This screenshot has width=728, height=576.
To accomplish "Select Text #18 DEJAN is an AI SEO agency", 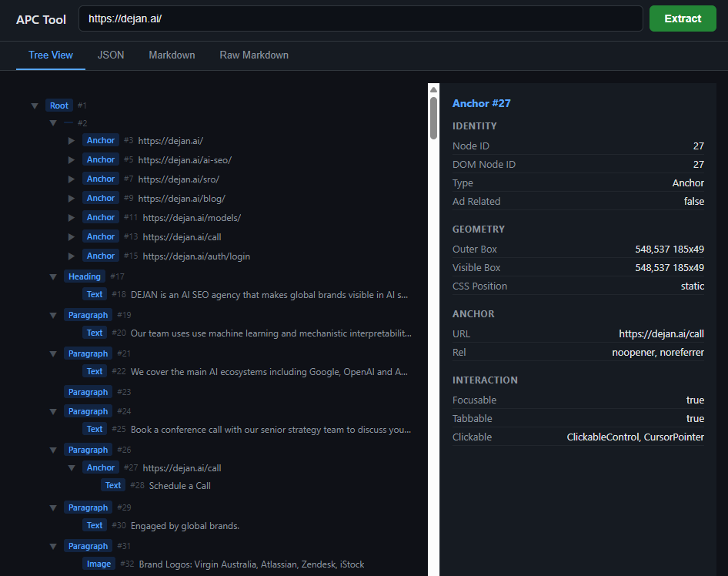I will point(269,295).
